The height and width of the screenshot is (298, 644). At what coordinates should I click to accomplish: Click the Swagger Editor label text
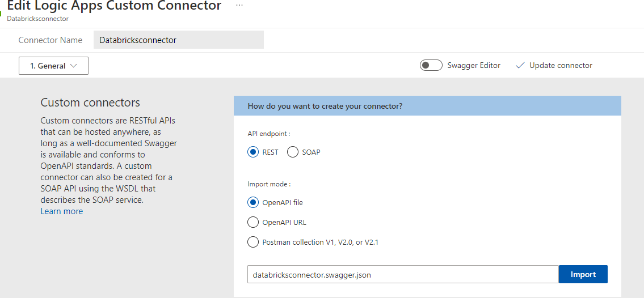click(x=474, y=66)
